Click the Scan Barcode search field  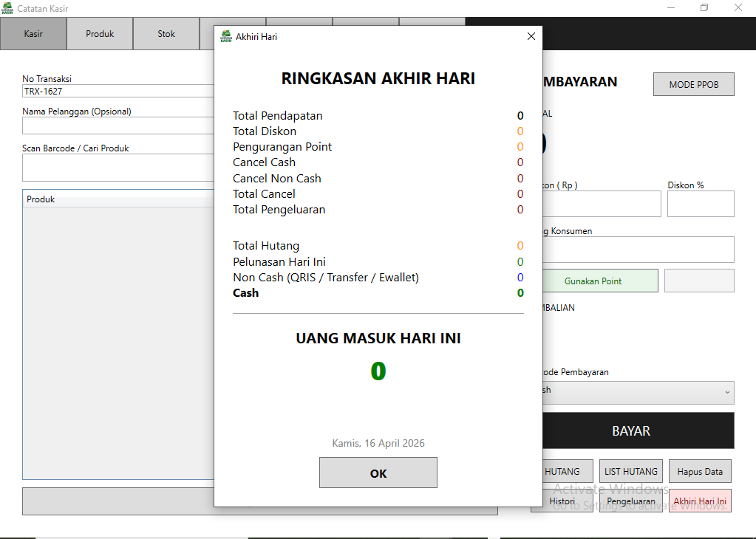coord(118,168)
